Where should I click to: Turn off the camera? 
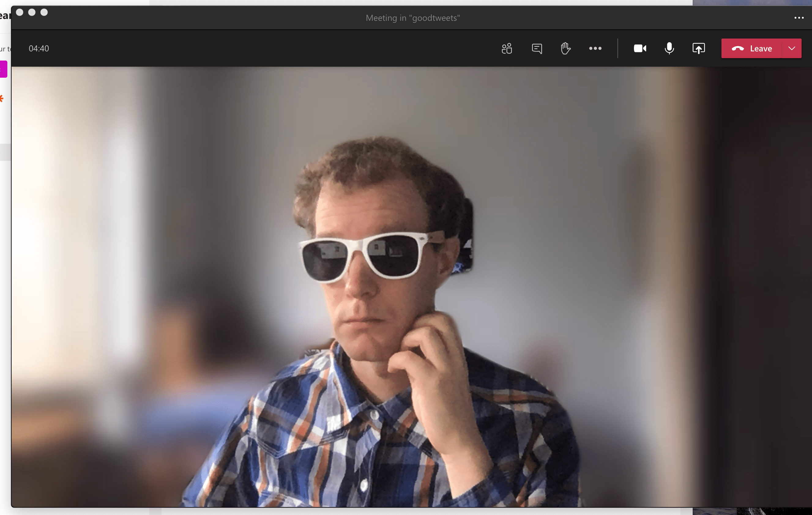(x=640, y=49)
